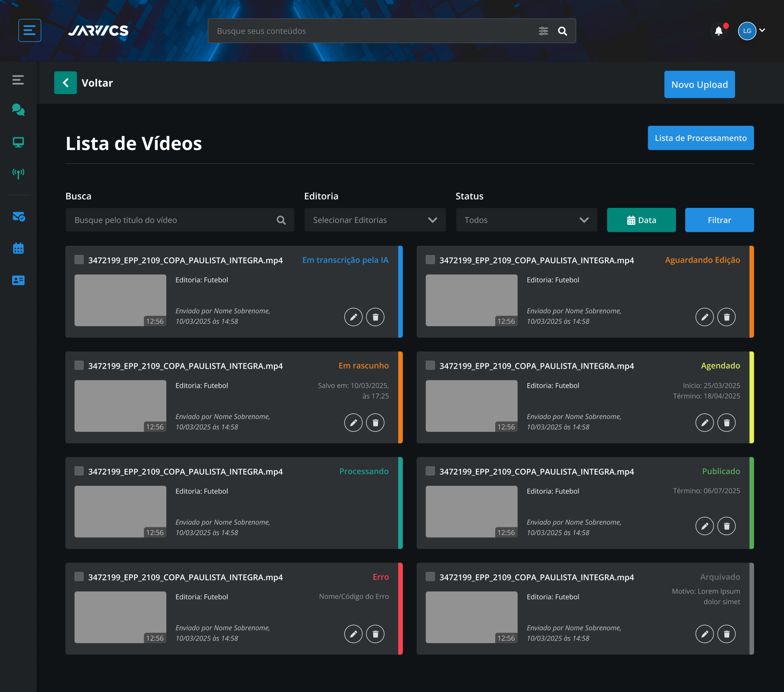
Task: Check the 'Em transcrição pela IA' video checkbox
Action: click(79, 260)
